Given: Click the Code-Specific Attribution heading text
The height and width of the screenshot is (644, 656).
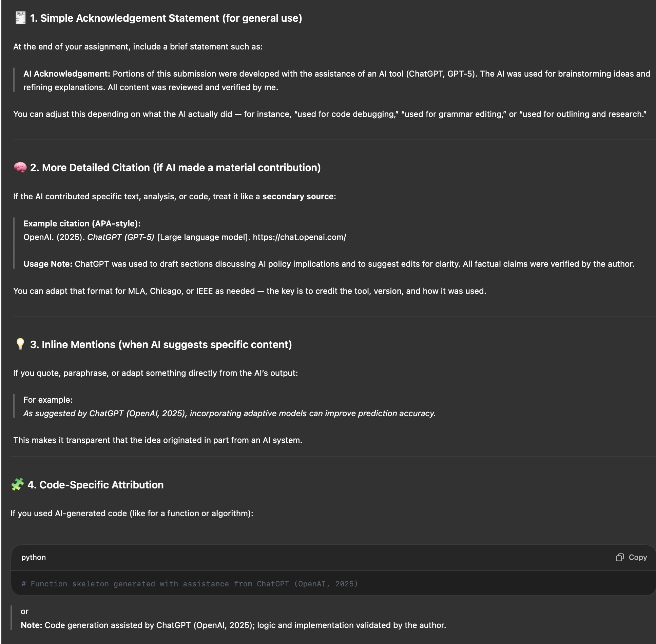Looking at the screenshot, I should pos(96,485).
